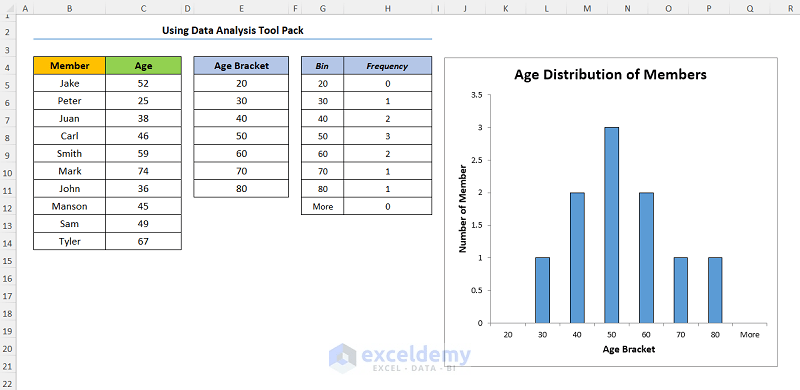This screenshot has width=800, height=390.
Task: Click the cell containing Smith
Action: (69, 154)
